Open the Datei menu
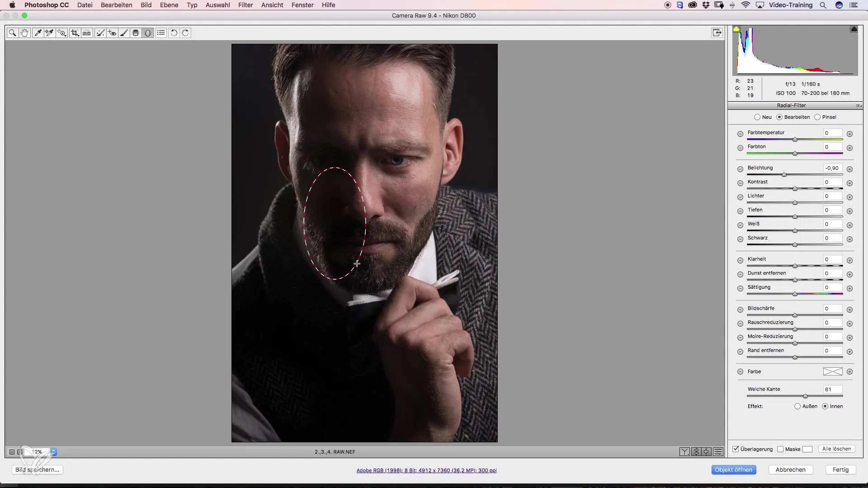Viewport: 868px width, 488px height. [x=85, y=5]
